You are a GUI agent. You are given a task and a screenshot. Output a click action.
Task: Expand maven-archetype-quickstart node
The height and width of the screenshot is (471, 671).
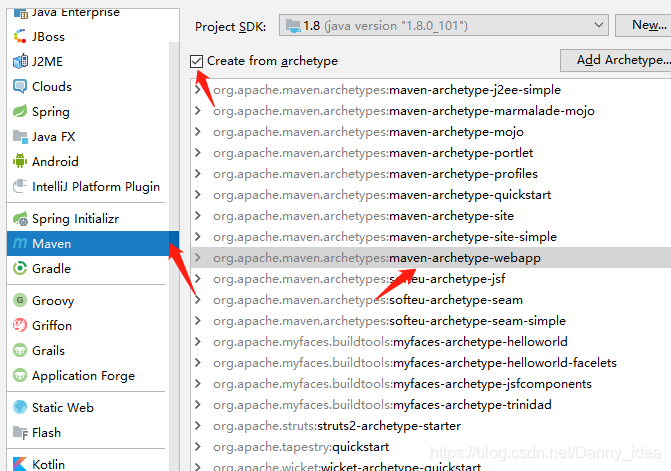point(198,195)
